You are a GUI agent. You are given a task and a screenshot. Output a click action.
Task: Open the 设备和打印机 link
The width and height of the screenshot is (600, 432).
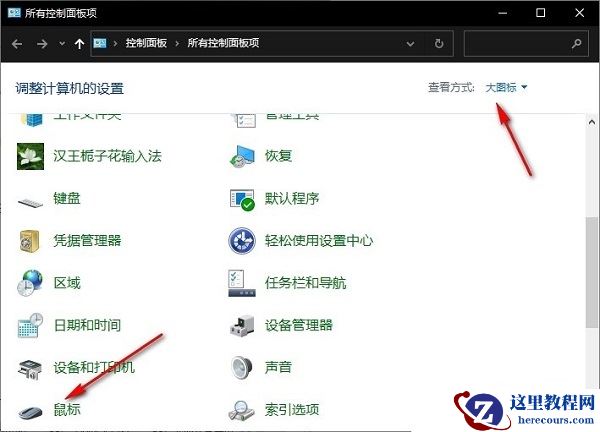click(x=94, y=367)
